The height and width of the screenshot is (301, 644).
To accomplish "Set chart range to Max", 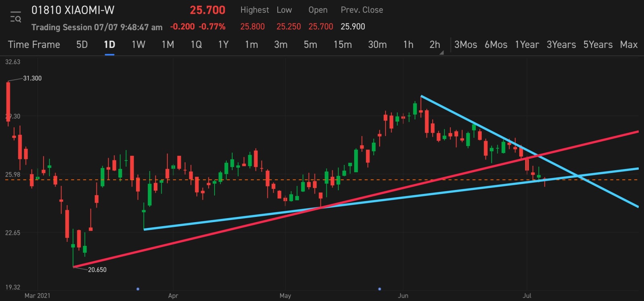I will click(629, 45).
